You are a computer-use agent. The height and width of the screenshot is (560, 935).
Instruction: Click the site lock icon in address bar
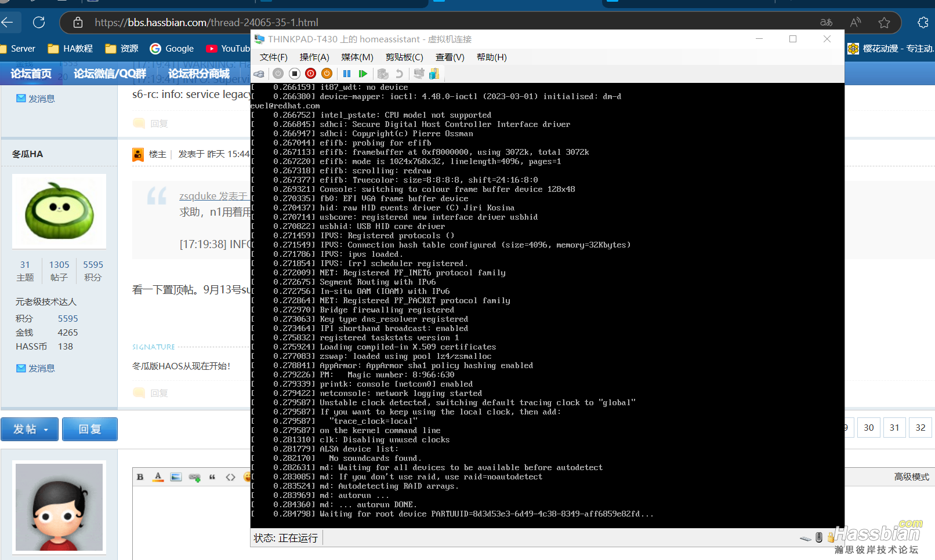78,23
